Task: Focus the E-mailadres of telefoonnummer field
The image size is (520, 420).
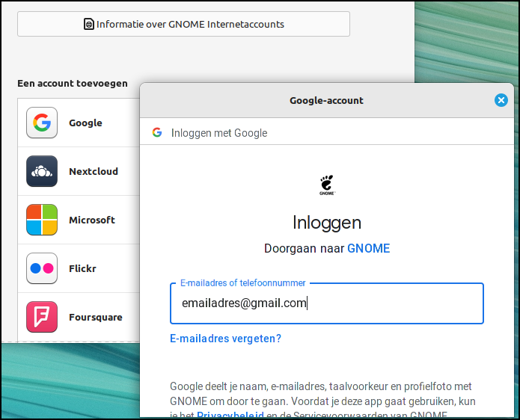Action: coord(327,303)
